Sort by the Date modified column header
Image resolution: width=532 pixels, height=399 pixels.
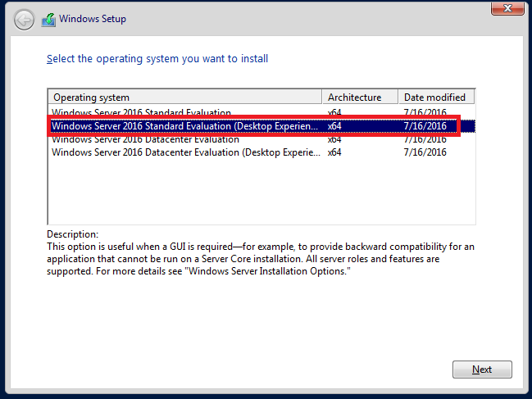click(x=436, y=97)
